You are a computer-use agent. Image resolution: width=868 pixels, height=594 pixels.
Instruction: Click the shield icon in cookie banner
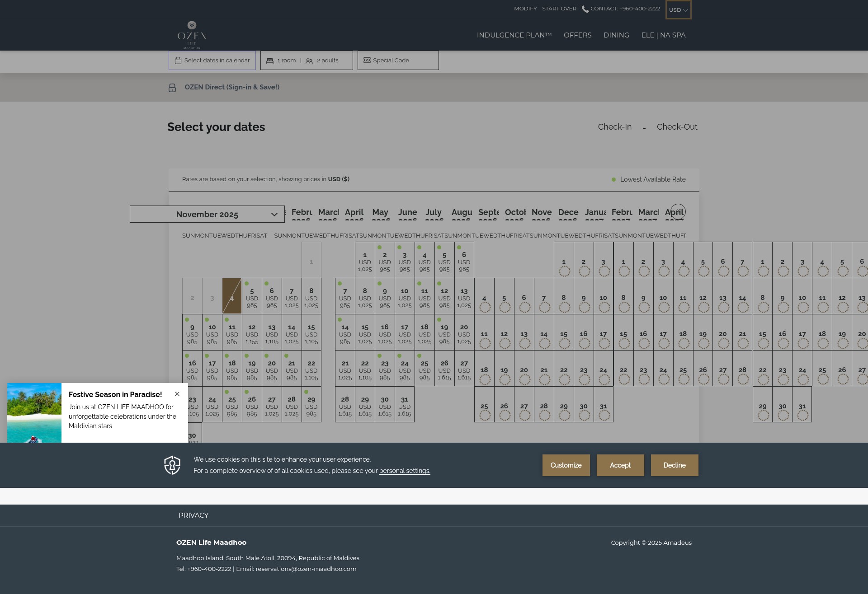point(172,465)
